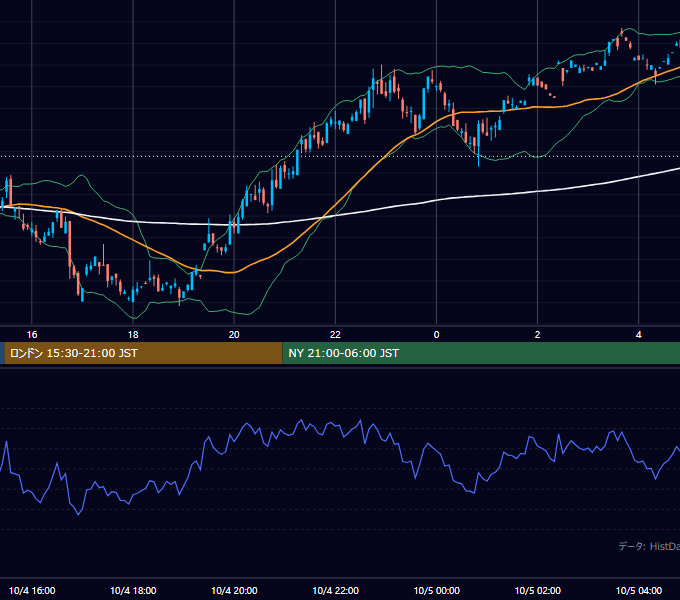Click the 0 hour axis label
This screenshot has height=600, width=680.
pos(436,335)
